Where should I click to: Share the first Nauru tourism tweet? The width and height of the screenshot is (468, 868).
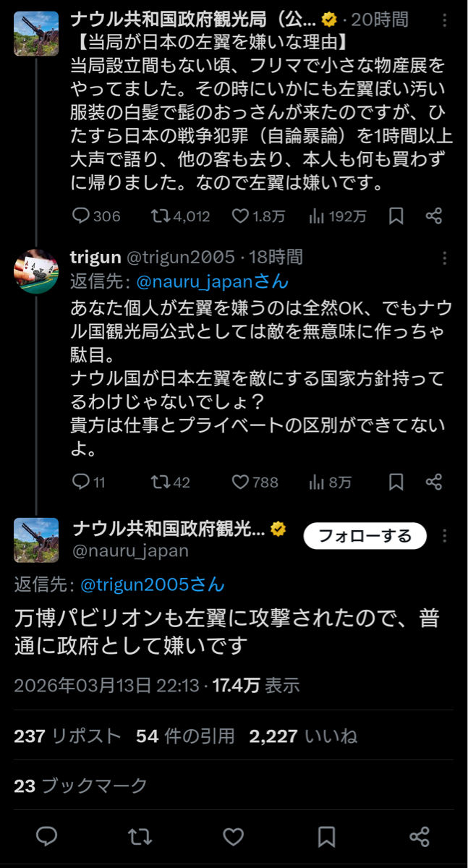click(434, 216)
